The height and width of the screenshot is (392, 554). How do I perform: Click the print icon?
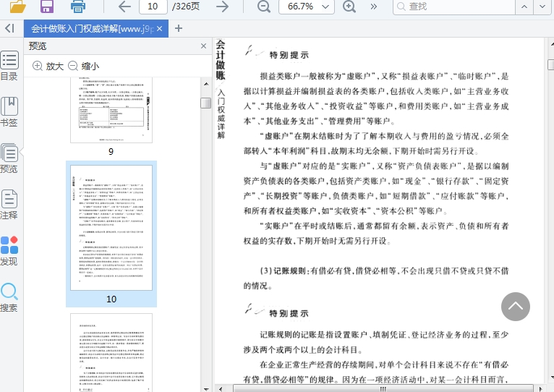(x=78, y=7)
